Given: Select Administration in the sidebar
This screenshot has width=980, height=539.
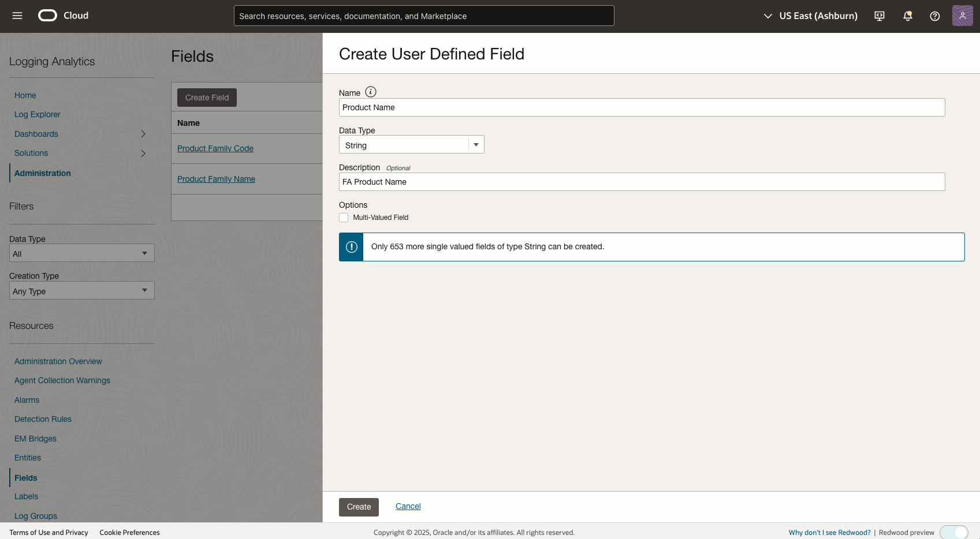Looking at the screenshot, I should click(42, 173).
